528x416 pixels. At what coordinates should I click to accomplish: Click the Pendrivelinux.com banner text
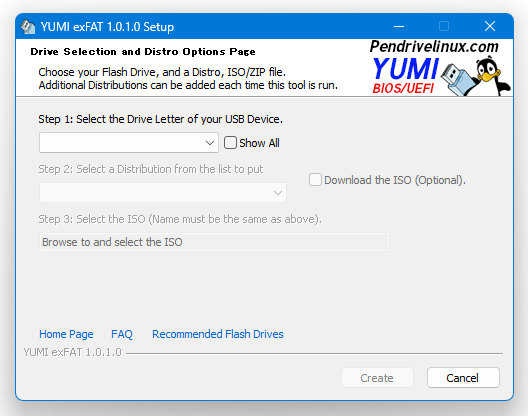[x=434, y=46]
